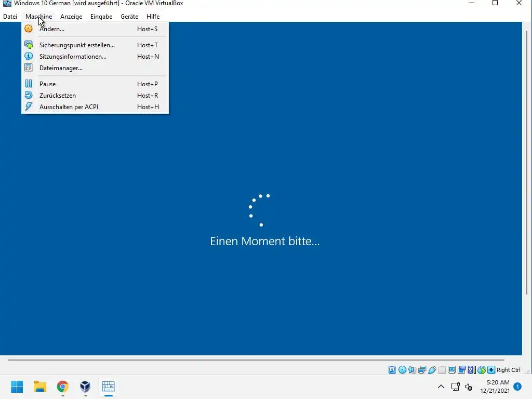Open the display settings status icon
This screenshot has width=532, height=399.
tap(451, 370)
